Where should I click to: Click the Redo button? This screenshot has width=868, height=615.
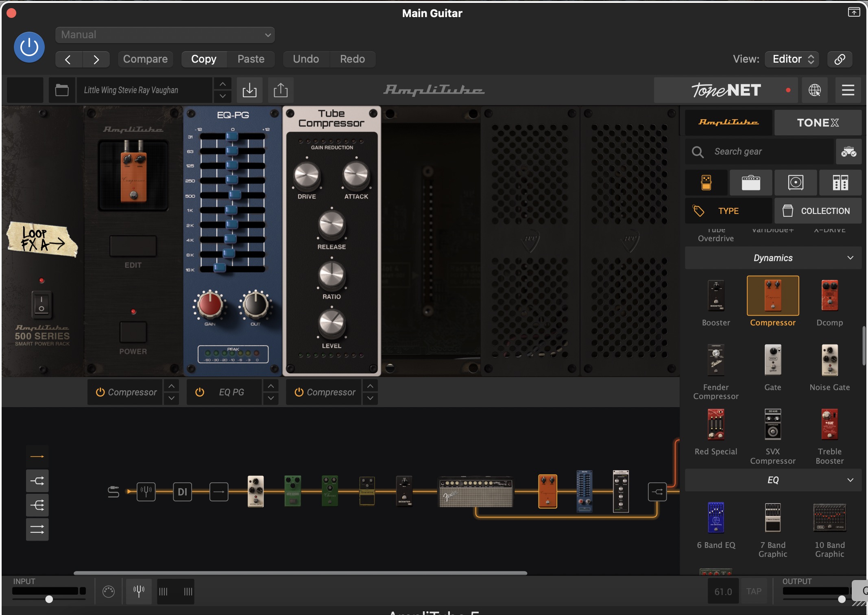[x=352, y=59]
